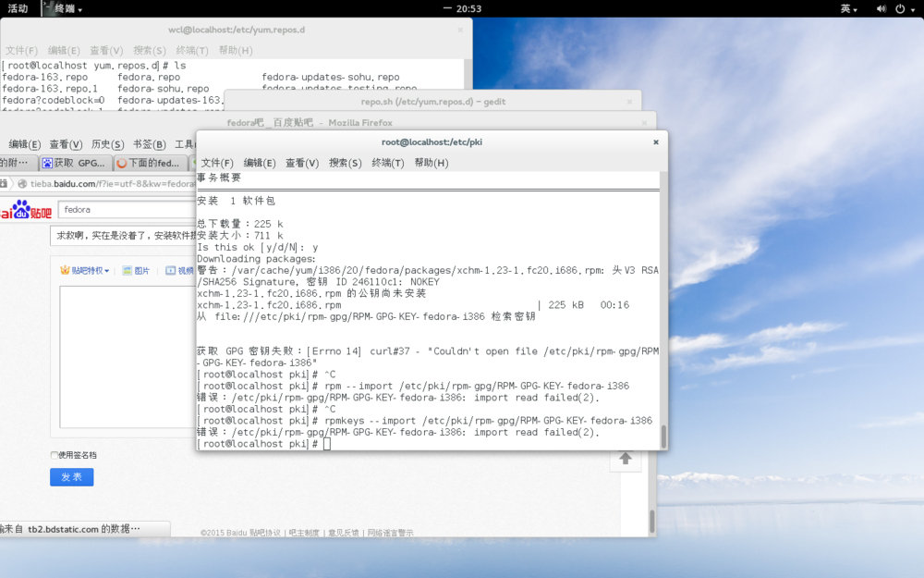Click 'fedora-163.repo' in wcl terminal listing
Screen dimensions: 924x578
click(44, 77)
